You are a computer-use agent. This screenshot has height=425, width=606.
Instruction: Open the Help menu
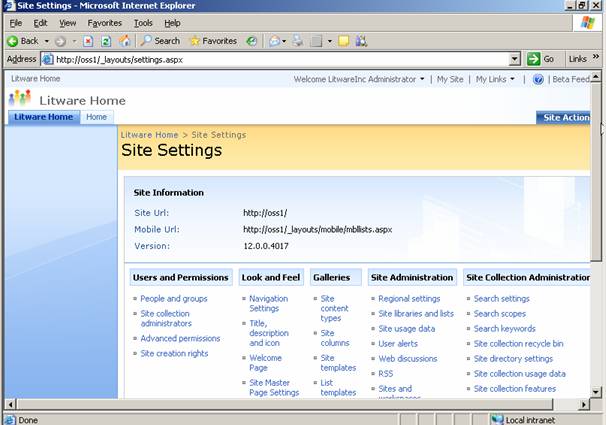[172, 23]
